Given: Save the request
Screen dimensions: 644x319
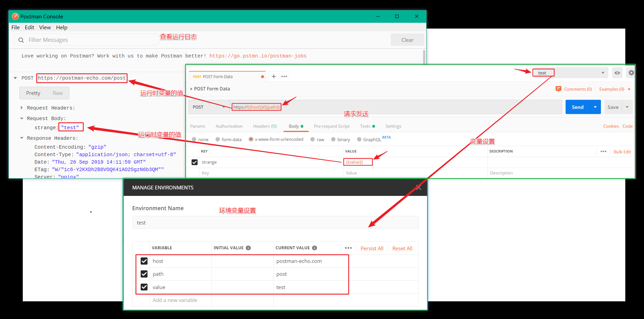Looking at the screenshot, I should 613,107.
